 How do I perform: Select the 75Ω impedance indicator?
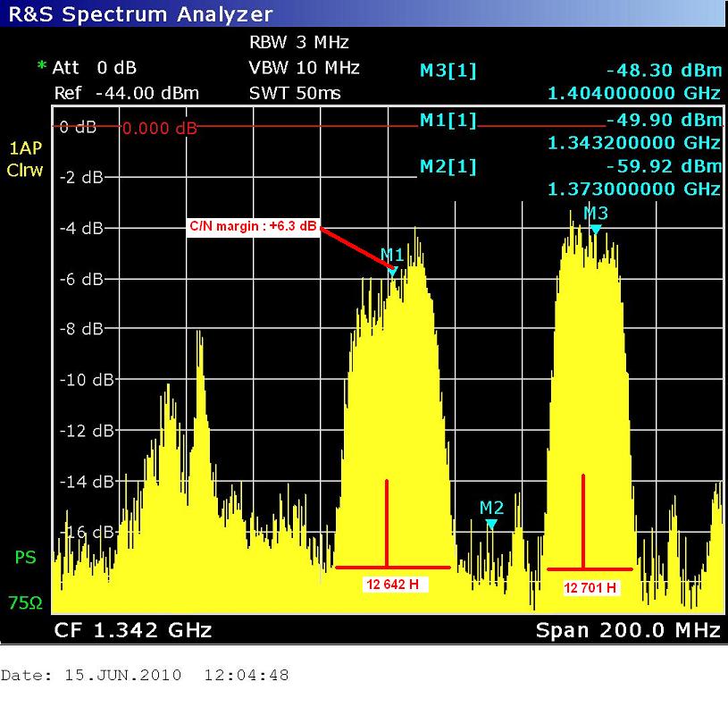click(x=25, y=603)
